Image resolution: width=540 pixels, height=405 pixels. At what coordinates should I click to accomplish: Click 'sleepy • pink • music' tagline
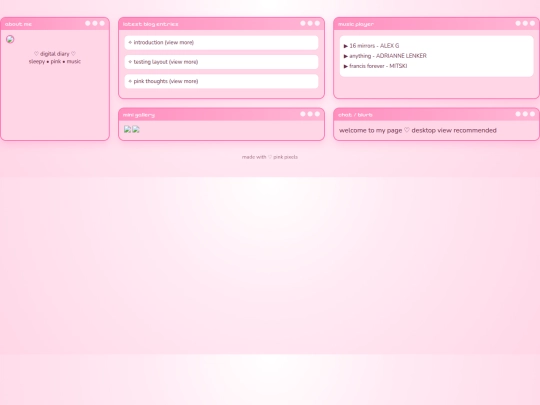(x=55, y=62)
